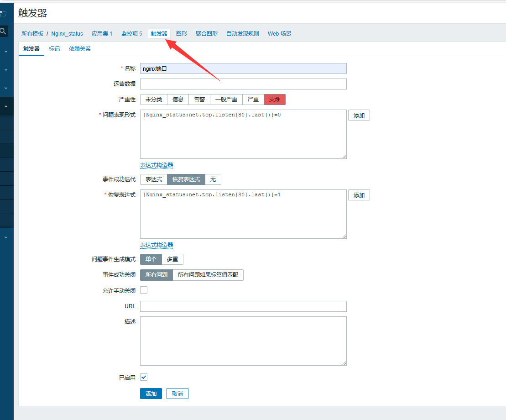506x420 pixels.
Task: Set severity to 一般严重
Action: point(226,100)
